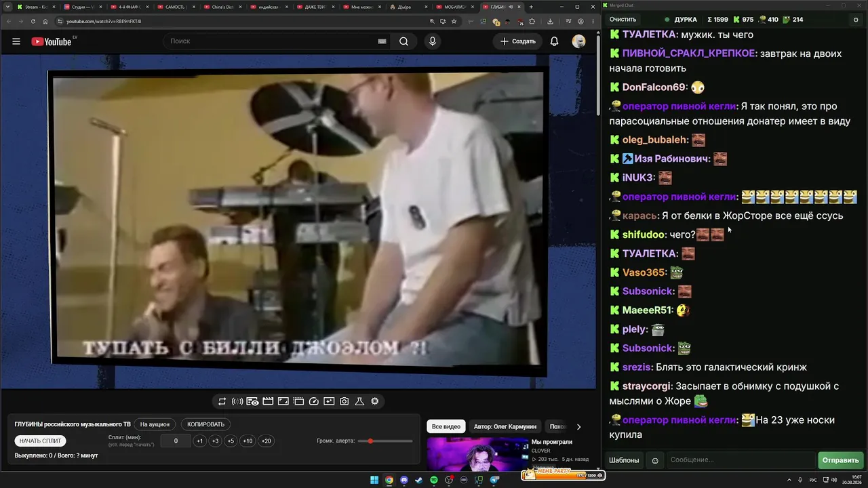Switch to the ДАЖЕ ТВИТ tab
The width and height of the screenshot is (868, 488).
click(x=315, y=7)
